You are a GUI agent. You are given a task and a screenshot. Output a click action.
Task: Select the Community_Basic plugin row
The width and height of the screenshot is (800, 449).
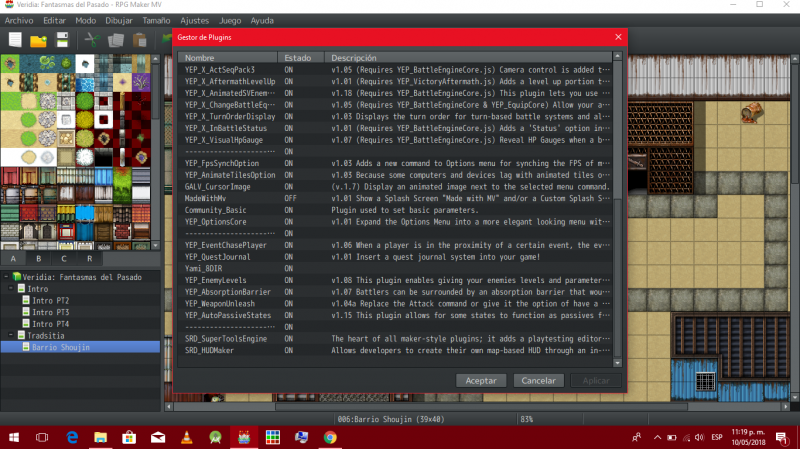coord(395,210)
